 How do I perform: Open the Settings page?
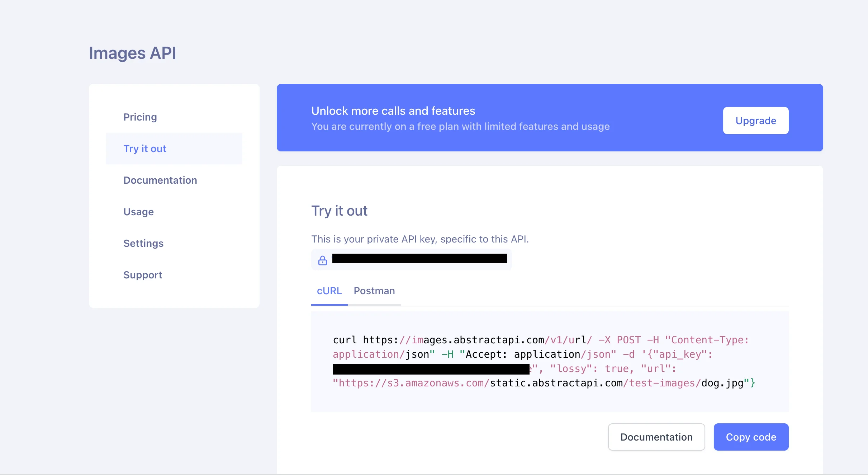click(143, 243)
